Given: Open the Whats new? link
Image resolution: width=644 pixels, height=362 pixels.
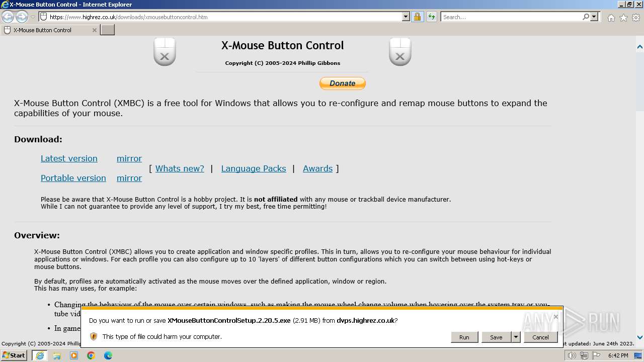Looking at the screenshot, I should tap(180, 168).
